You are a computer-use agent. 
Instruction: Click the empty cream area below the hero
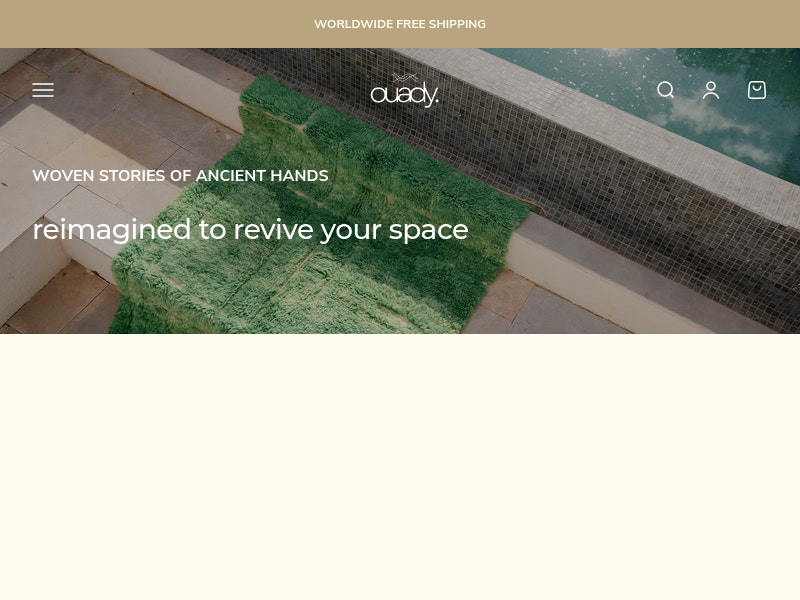point(400,467)
